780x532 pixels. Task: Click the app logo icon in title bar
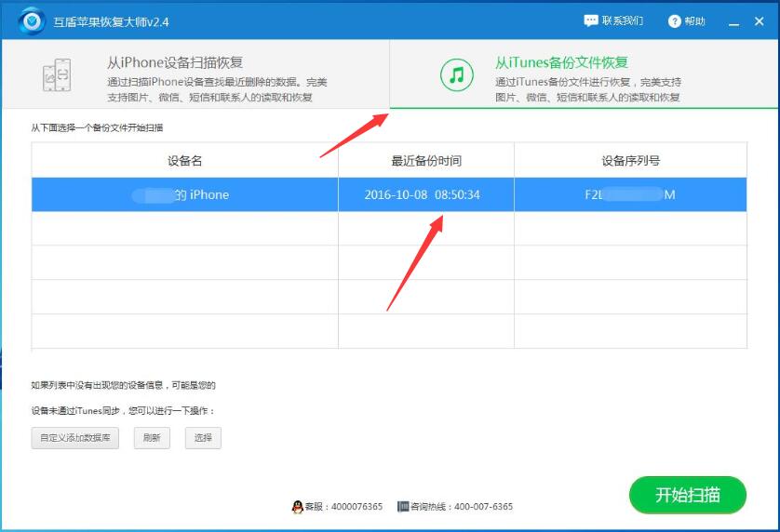tap(32, 20)
